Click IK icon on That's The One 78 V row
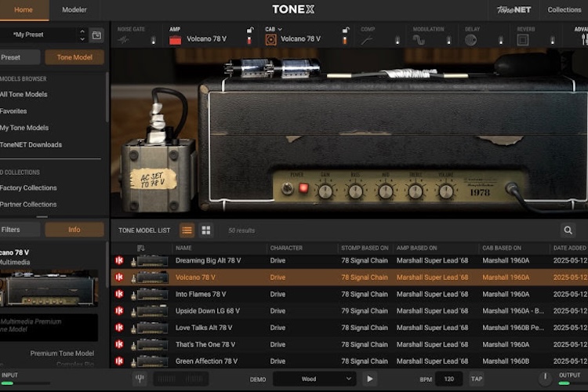 tap(119, 344)
